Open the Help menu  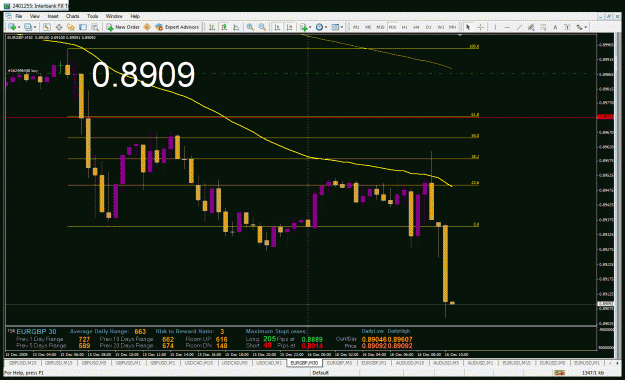coord(135,16)
